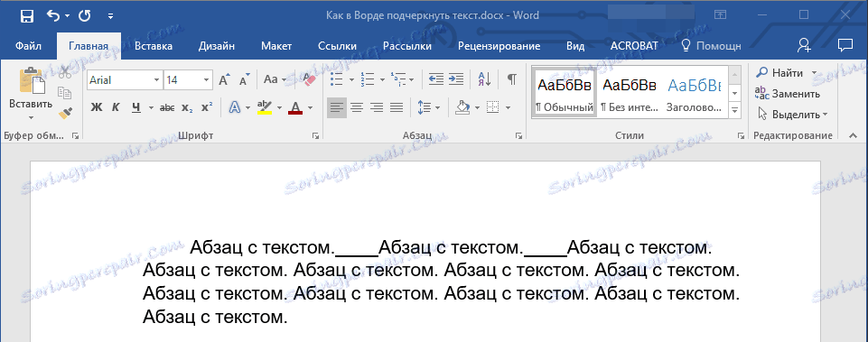Increase font size with the larger A

pyautogui.click(x=224, y=79)
